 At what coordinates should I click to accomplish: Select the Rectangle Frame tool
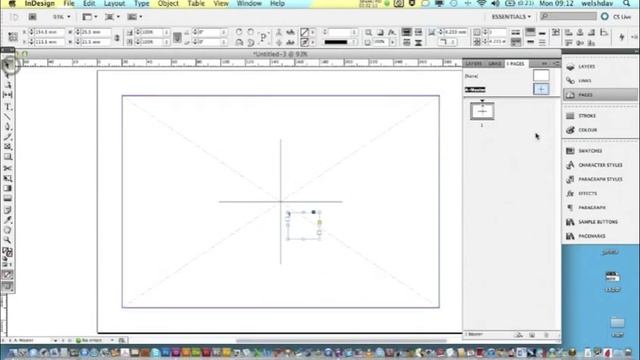(x=7, y=147)
